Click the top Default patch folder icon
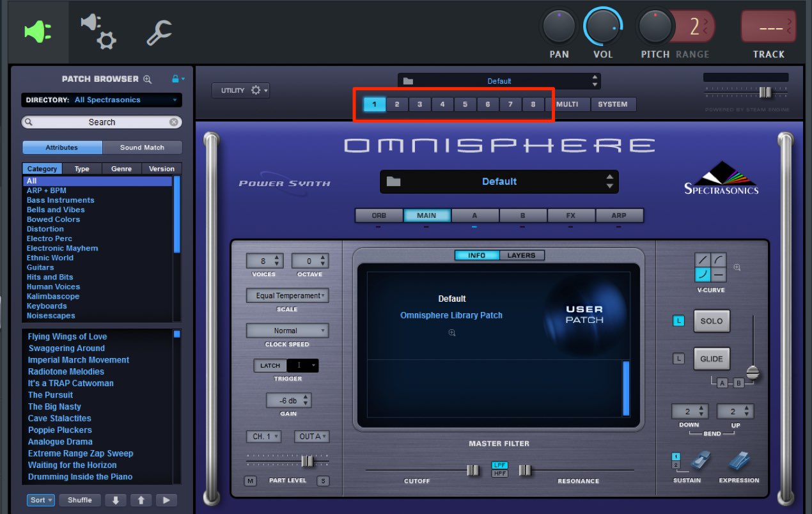The height and width of the screenshot is (514, 812). [x=408, y=81]
